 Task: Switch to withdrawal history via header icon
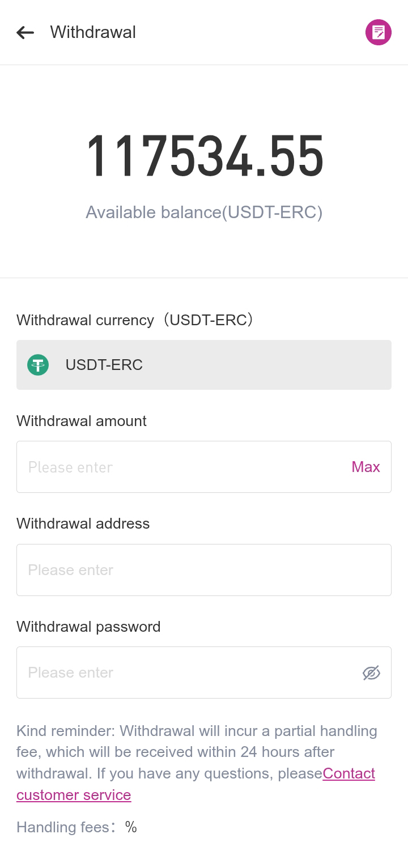377,32
